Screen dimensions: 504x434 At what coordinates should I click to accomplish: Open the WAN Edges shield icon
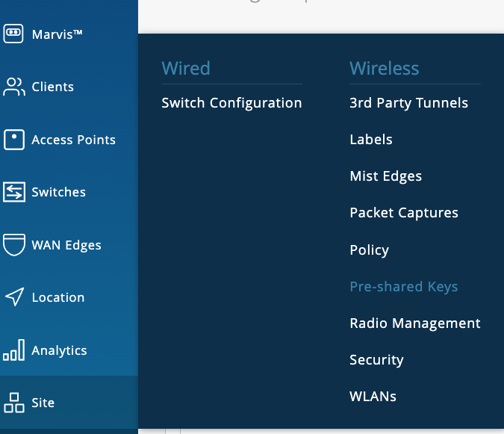click(x=14, y=245)
